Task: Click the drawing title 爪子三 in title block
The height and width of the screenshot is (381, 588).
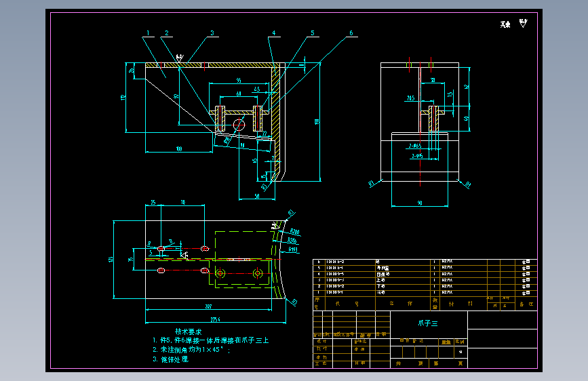Action: pyautogui.click(x=428, y=323)
